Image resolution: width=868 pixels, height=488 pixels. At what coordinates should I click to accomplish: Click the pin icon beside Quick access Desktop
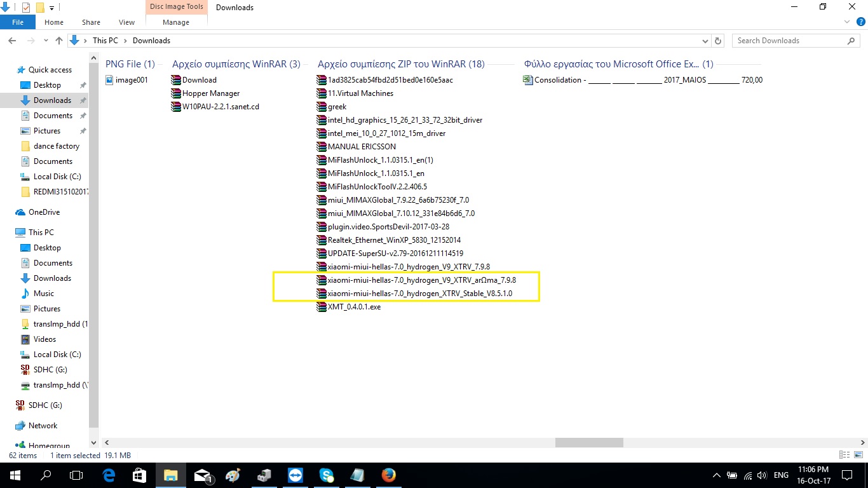83,85
